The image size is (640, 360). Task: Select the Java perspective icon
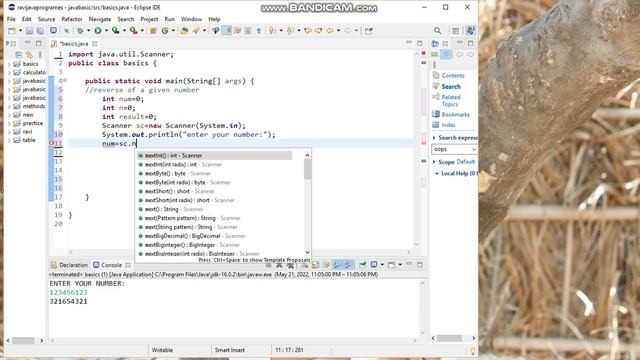[471, 31]
